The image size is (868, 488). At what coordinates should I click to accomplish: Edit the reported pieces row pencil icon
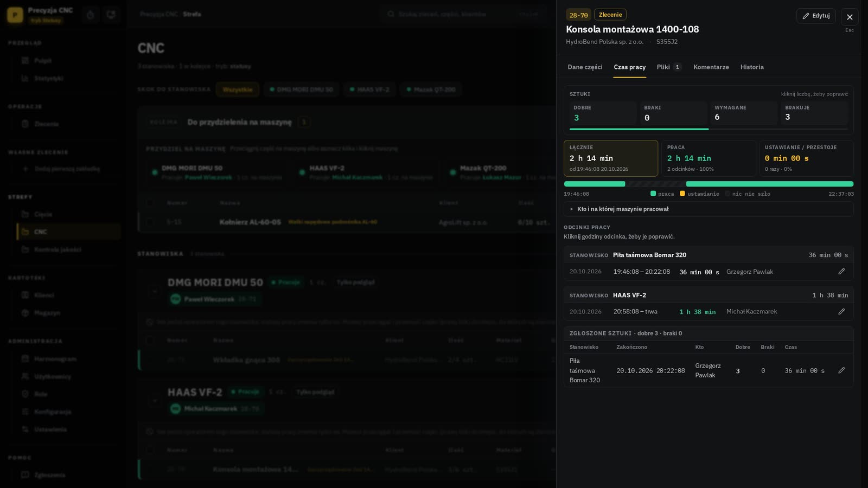pyautogui.click(x=841, y=370)
